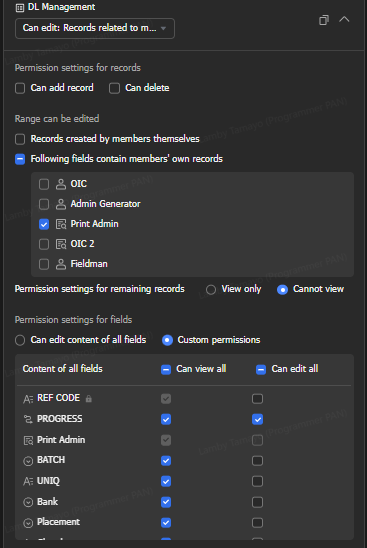
Task: Click the lookup icon beside Print Admin in fields table
Action: 28,440
